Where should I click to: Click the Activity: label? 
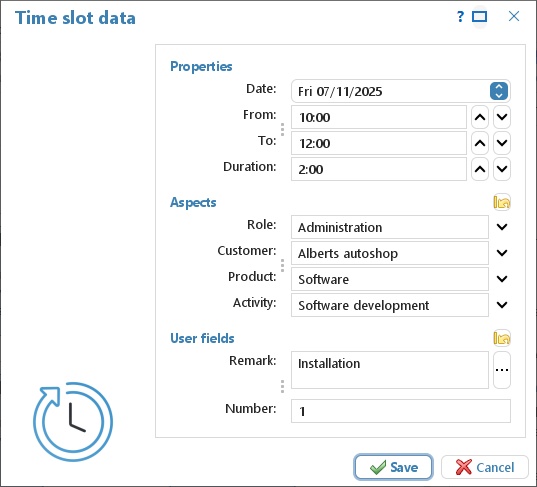[254, 303]
